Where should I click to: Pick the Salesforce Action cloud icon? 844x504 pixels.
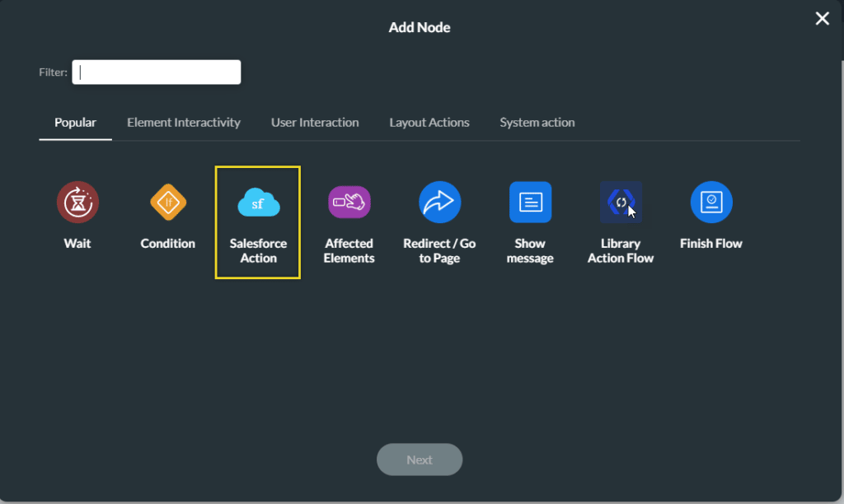tap(258, 203)
